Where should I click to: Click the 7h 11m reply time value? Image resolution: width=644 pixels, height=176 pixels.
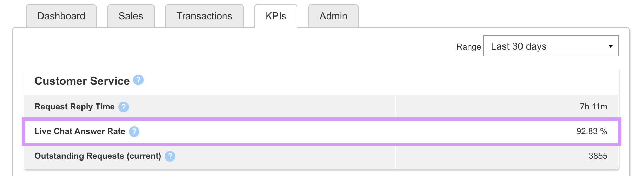click(593, 107)
